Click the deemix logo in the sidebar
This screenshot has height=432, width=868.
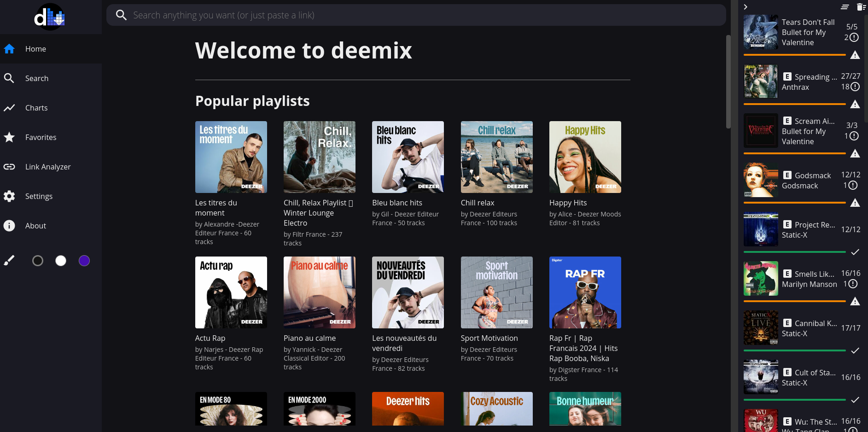(50, 17)
